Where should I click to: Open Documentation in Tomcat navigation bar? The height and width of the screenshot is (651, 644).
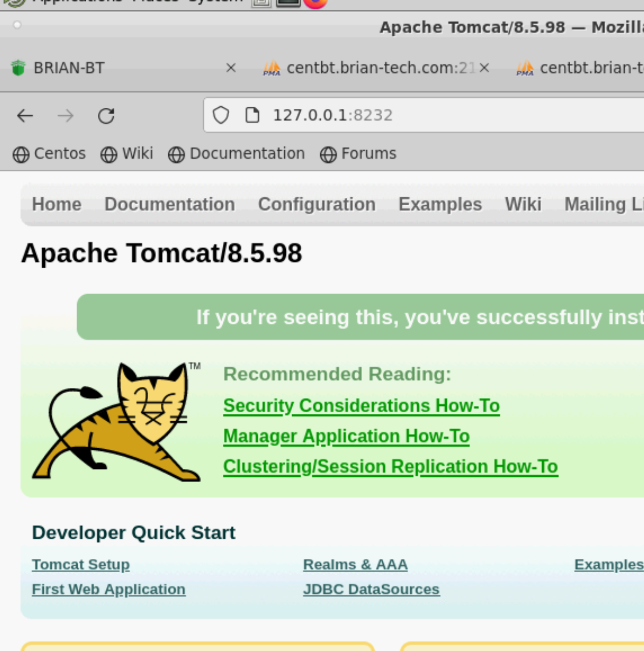(170, 204)
